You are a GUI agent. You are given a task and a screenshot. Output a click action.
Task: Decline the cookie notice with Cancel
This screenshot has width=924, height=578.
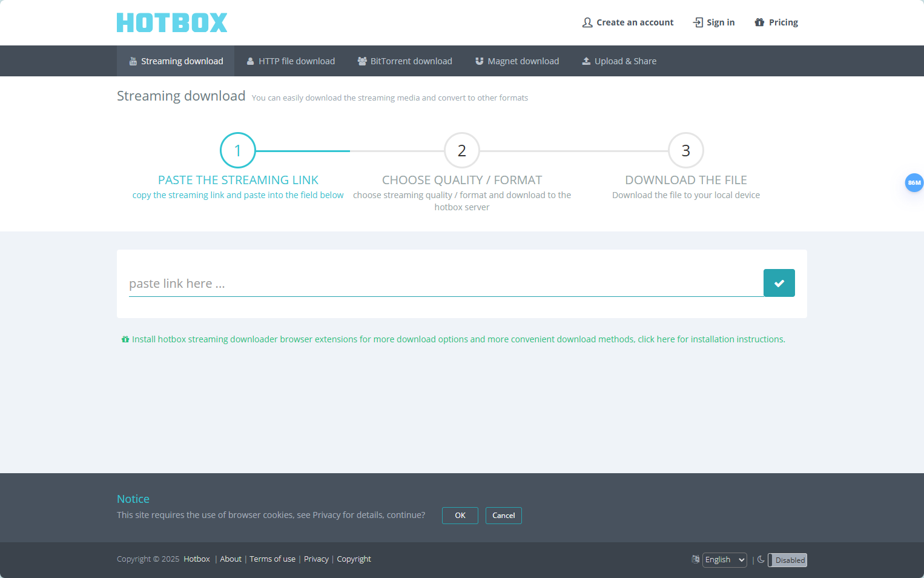504,516
